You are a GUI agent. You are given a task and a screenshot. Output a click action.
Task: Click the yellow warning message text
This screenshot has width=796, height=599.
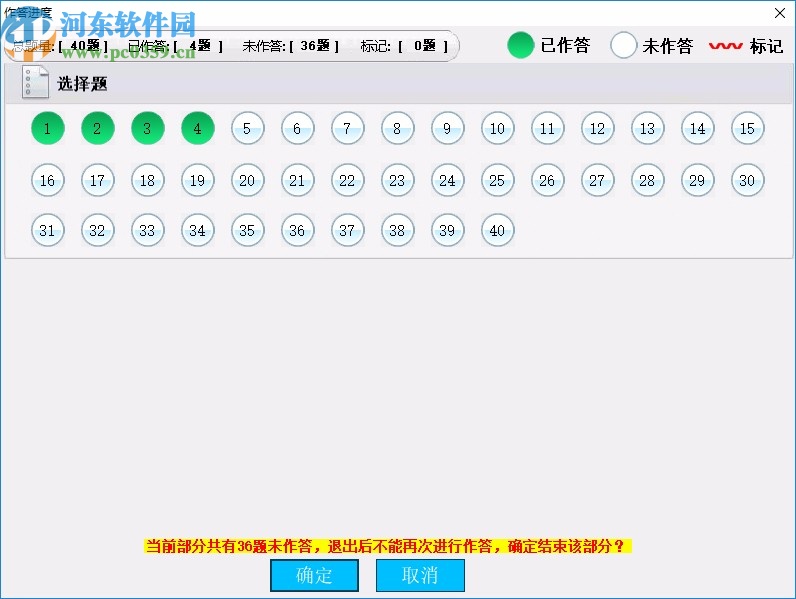click(387, 546)
